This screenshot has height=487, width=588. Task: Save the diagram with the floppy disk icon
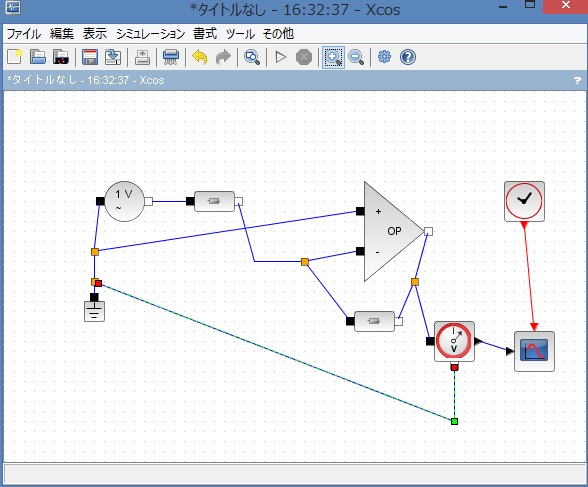90,57
